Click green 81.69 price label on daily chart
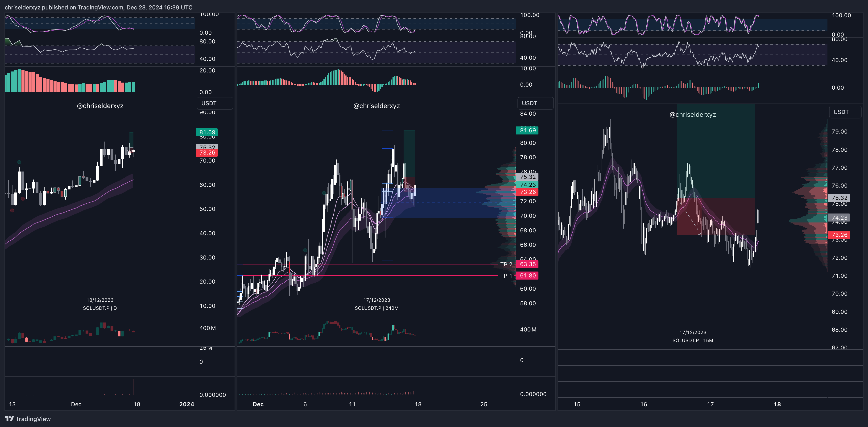Image resolution: width=868 pixels, height=427 pixels. tap(207, 132)
